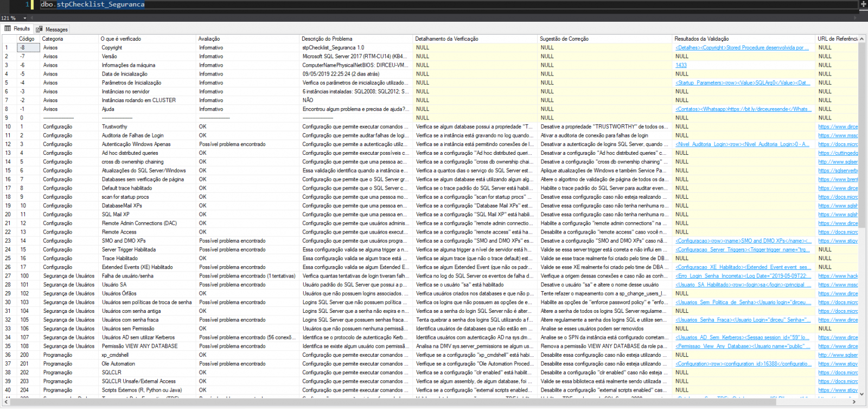
Task: Select the 'Auditoria de Falhas de Login' cell
Action: click(x=147, y=136)
